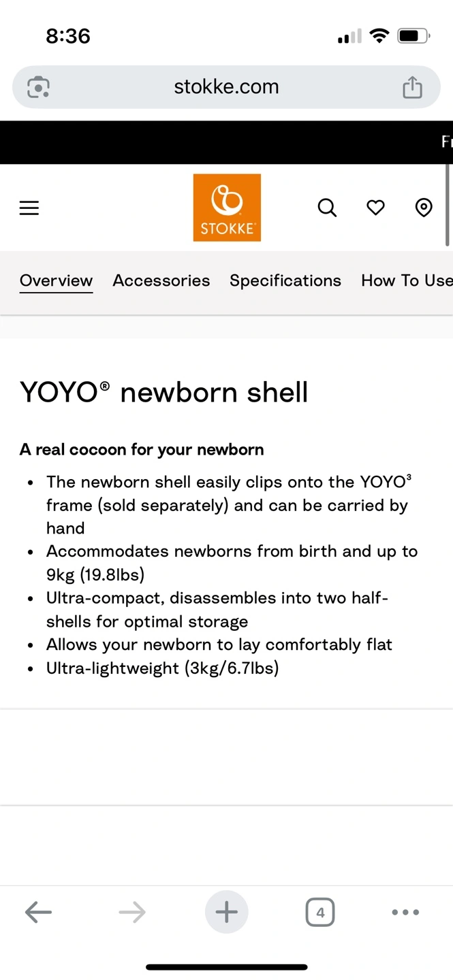Switch to the Accessories tab
This screenshot has height=980, width=453.
click(x=161, y=280)
